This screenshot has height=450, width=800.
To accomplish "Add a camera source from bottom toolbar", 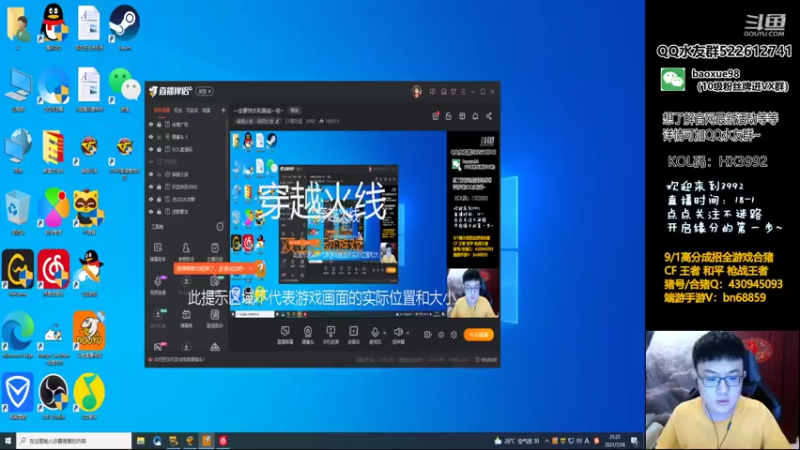I will (x=308, y=335).
